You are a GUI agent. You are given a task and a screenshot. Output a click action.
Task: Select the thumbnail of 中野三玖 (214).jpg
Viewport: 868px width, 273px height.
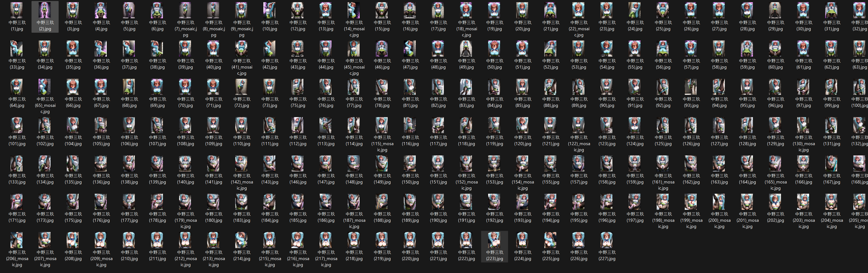click(242, 240)
